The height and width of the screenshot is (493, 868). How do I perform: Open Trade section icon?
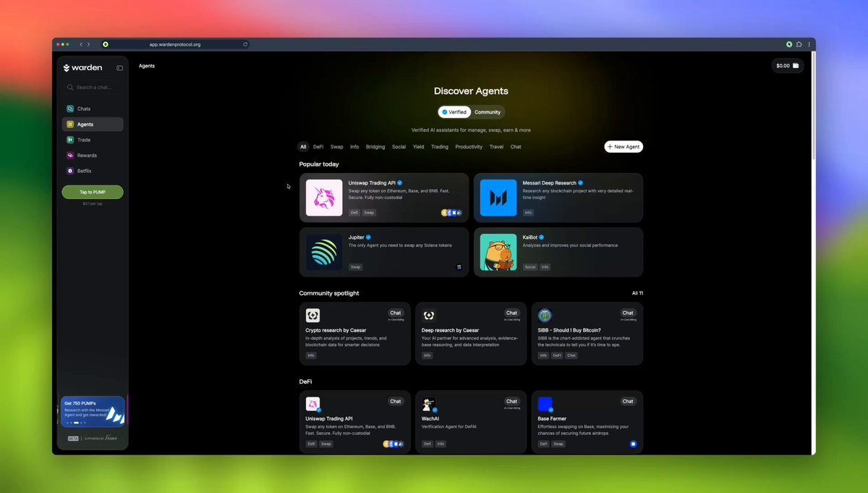[70, 140]
